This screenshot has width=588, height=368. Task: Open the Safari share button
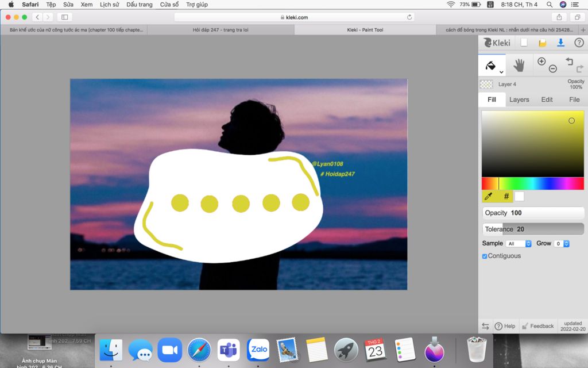pyautogui.click(x=559, y=17)
